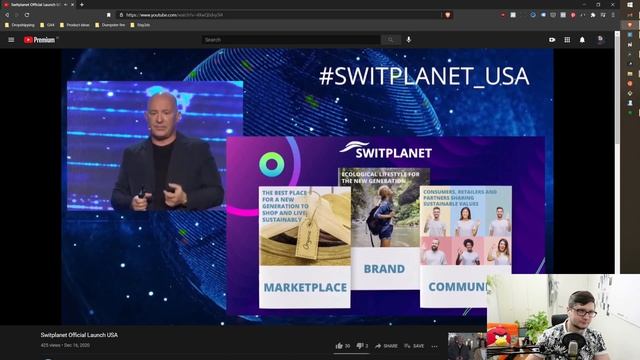Open the Dropshipping bookmarks folder
The height and width of the screenshot is (360, 640).
(x=20, y=25)
